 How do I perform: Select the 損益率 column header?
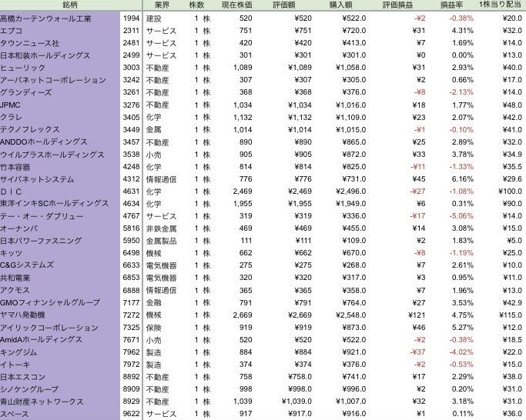451,5
